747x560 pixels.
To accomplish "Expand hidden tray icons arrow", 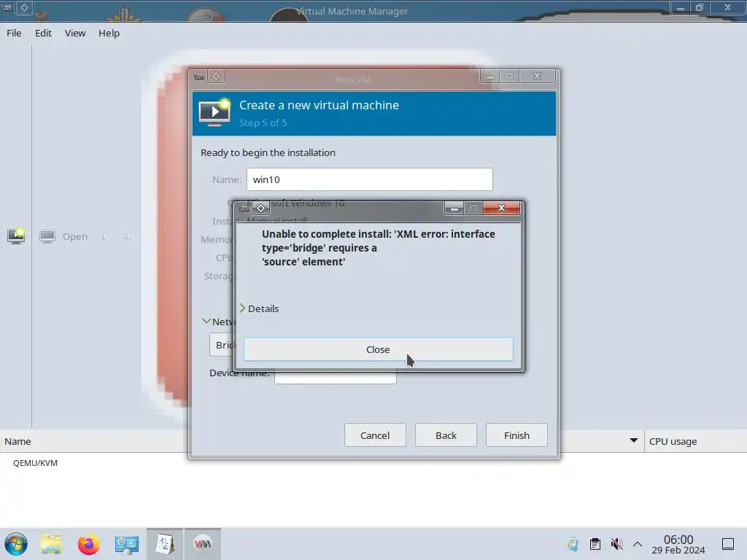I will 638,544.
